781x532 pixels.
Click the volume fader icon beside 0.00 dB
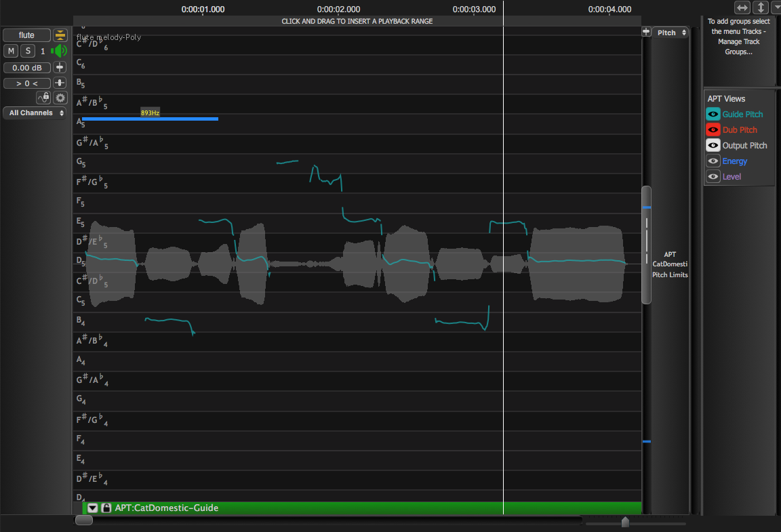pyautogui.click(x=60, y=67)
